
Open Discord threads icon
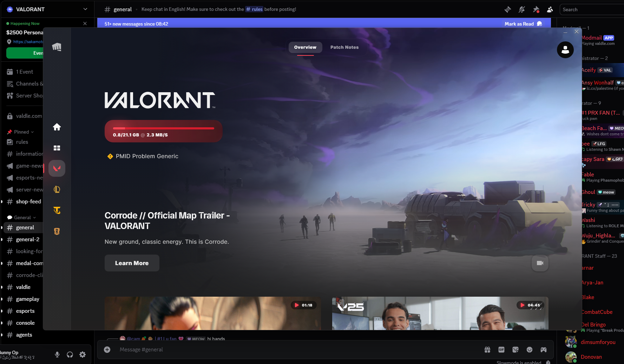click(x=508, y=9)
